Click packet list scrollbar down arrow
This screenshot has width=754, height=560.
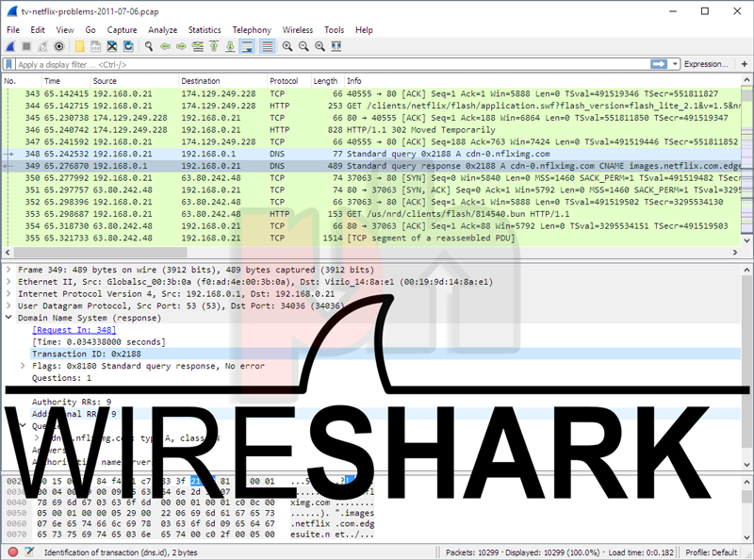click(746, 240)
